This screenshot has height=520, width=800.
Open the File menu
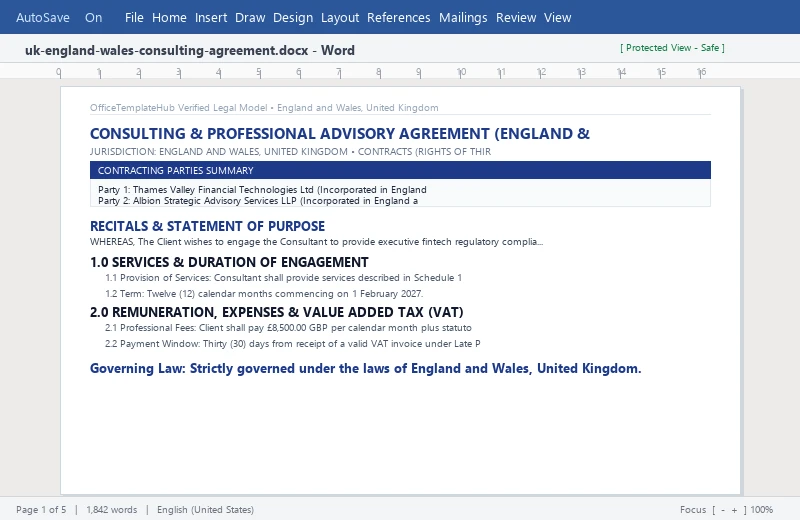click(134, 17)
